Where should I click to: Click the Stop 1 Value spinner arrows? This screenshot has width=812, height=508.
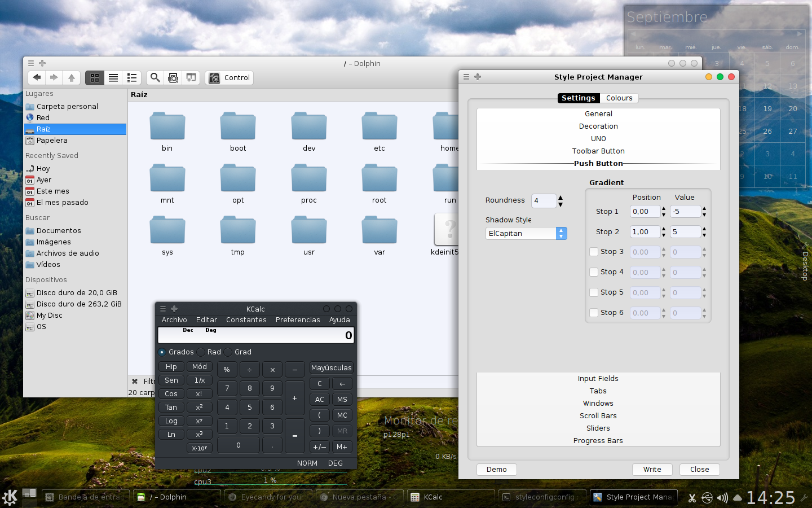pos(704,212)
